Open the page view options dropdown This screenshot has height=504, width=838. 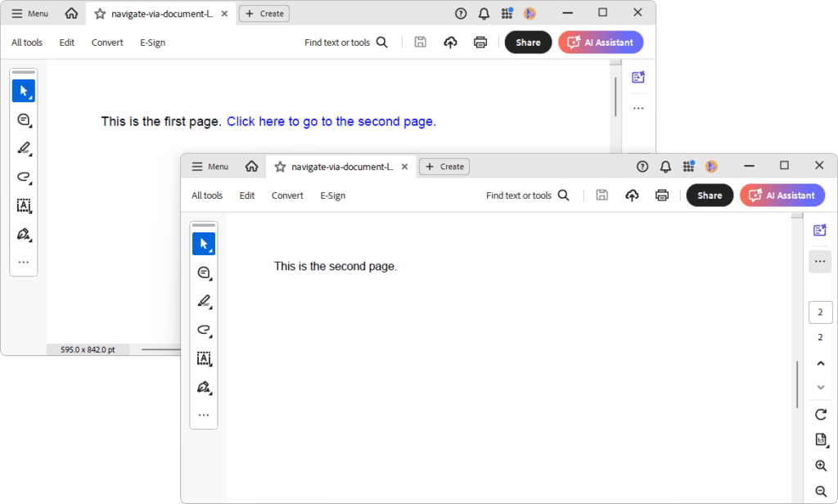[820, 439]
